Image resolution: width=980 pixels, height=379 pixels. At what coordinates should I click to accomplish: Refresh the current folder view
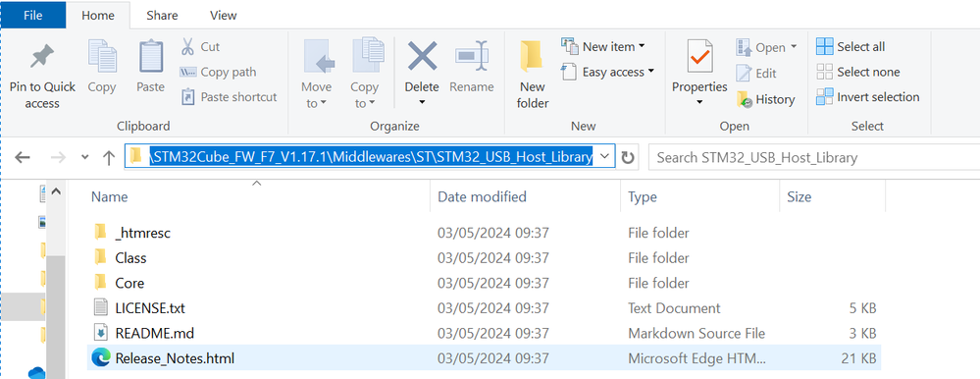click(x=628, y=158)
